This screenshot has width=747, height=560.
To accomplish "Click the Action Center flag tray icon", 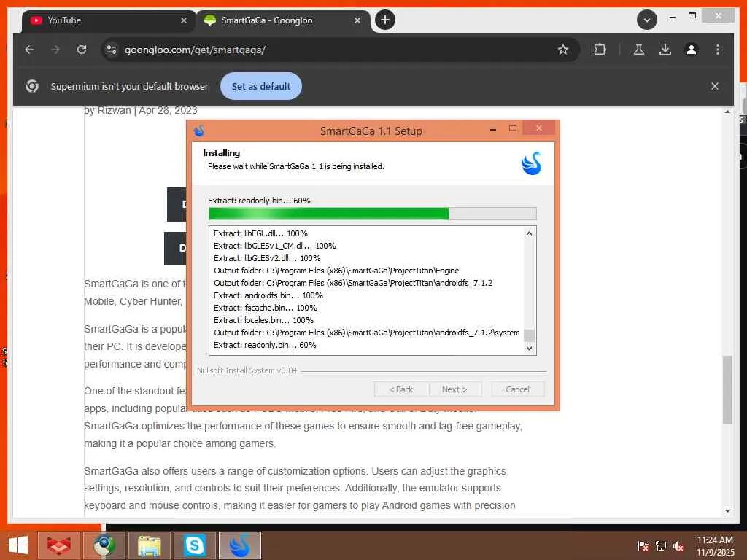I will point(643,546).
